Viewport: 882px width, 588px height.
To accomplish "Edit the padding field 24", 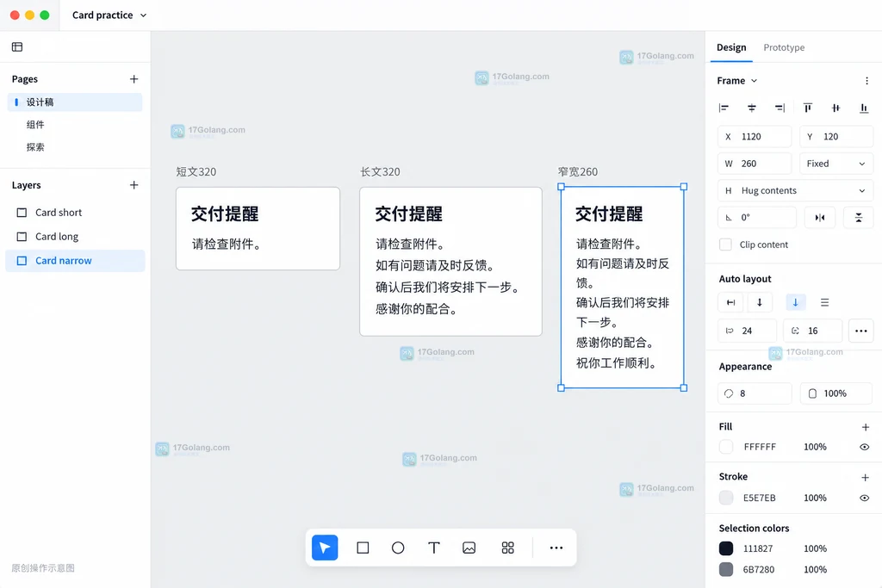I will point(747,331).
